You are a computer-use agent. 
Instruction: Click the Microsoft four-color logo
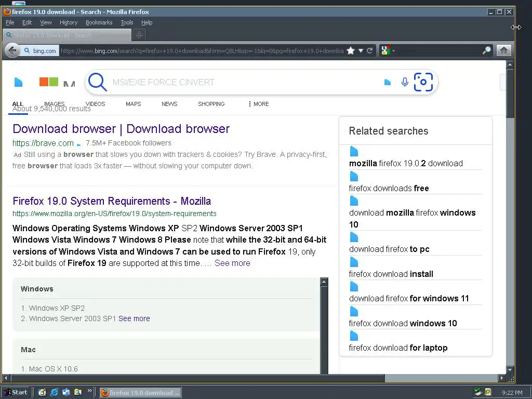pos(49,82)
